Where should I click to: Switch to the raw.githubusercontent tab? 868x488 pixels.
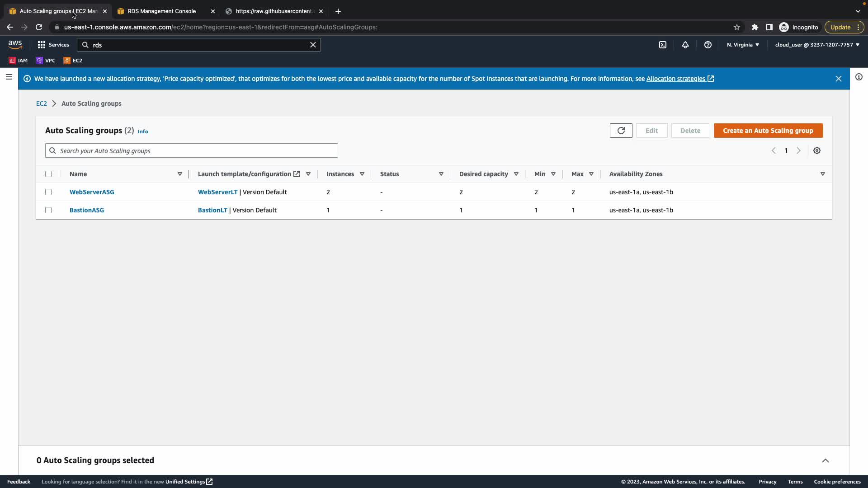274,11
